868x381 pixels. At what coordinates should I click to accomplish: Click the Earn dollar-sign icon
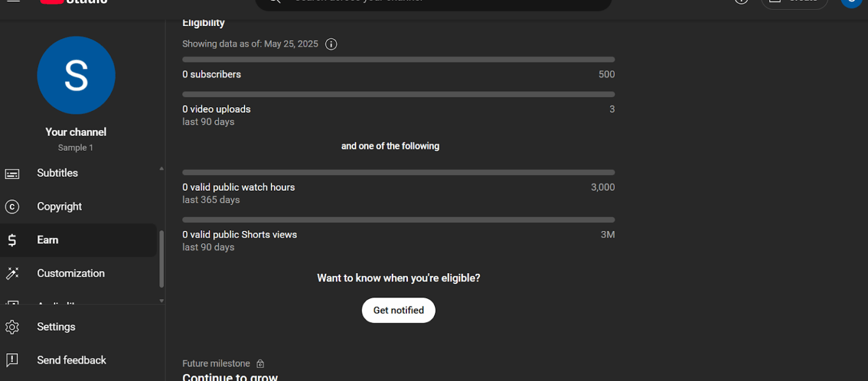pos(12,240)
